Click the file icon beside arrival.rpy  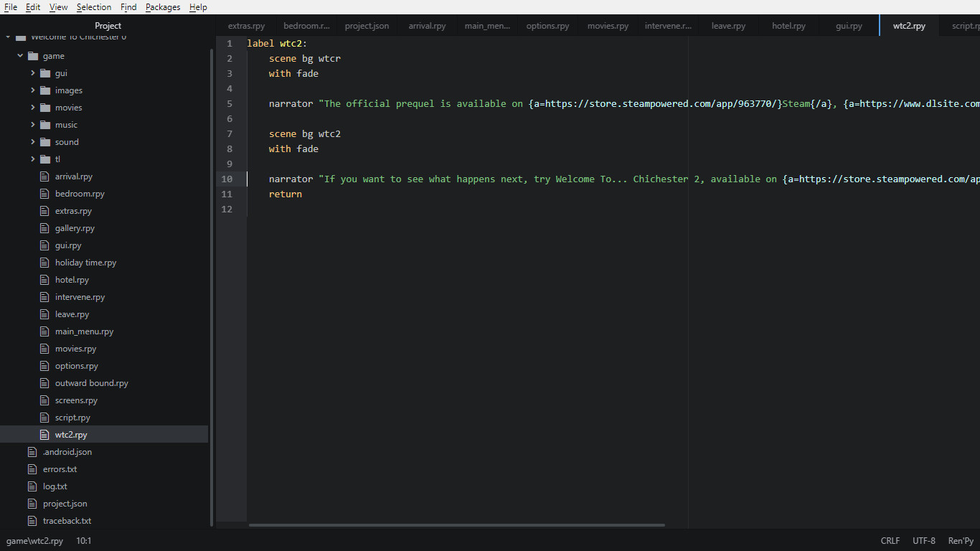(x=44, y=176)
